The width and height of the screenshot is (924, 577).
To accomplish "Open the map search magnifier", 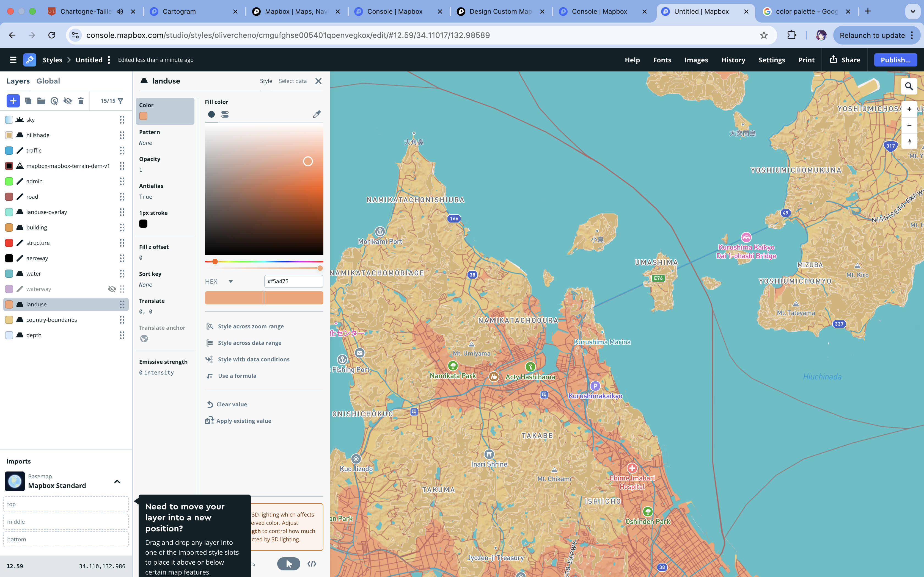I will coord(909,87).
